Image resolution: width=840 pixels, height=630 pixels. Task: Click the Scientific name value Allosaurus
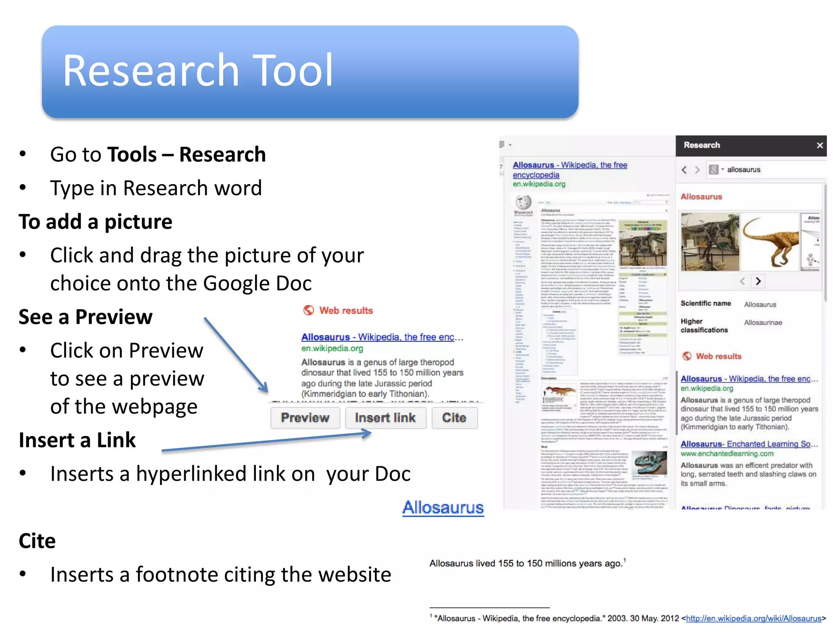coord(760,304)
